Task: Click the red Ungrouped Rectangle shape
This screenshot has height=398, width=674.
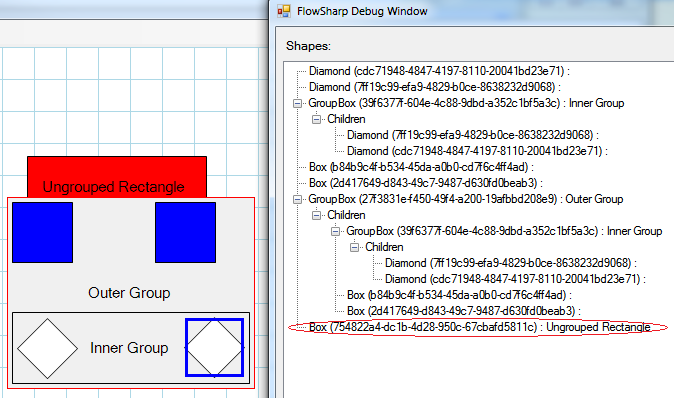Action: point(117,177)
